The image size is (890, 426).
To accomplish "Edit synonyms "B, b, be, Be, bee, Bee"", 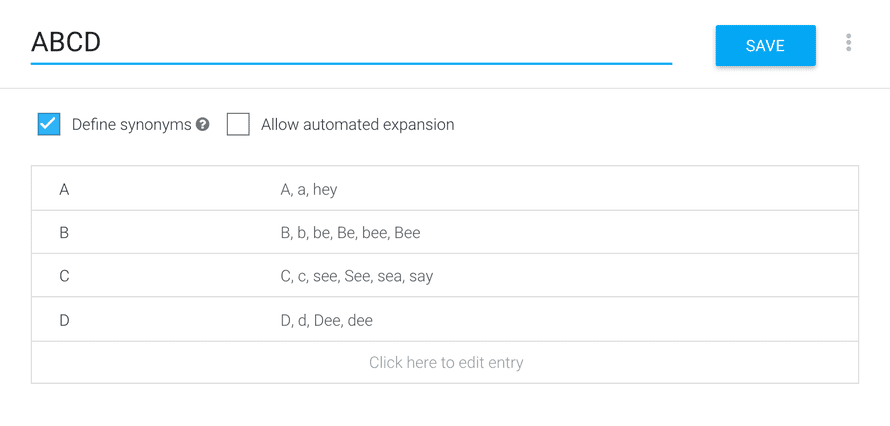I will (350, 233).
